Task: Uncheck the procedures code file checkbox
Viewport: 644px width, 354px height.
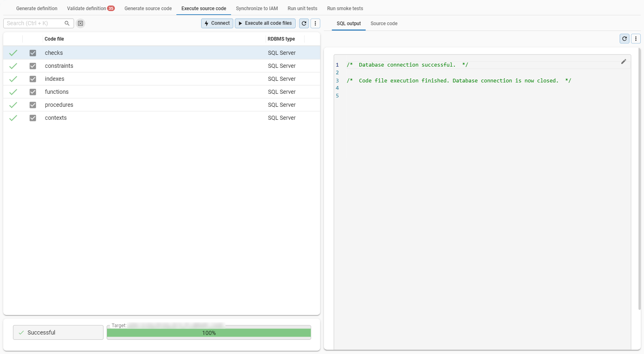Action: pyautogui.click(x=33, y=105)
